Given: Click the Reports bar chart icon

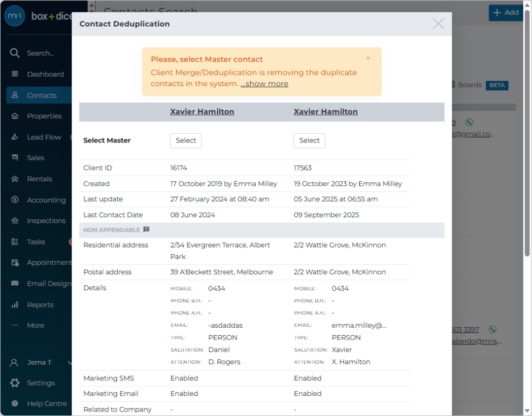Looking at the screenshot, I should 15,304.
